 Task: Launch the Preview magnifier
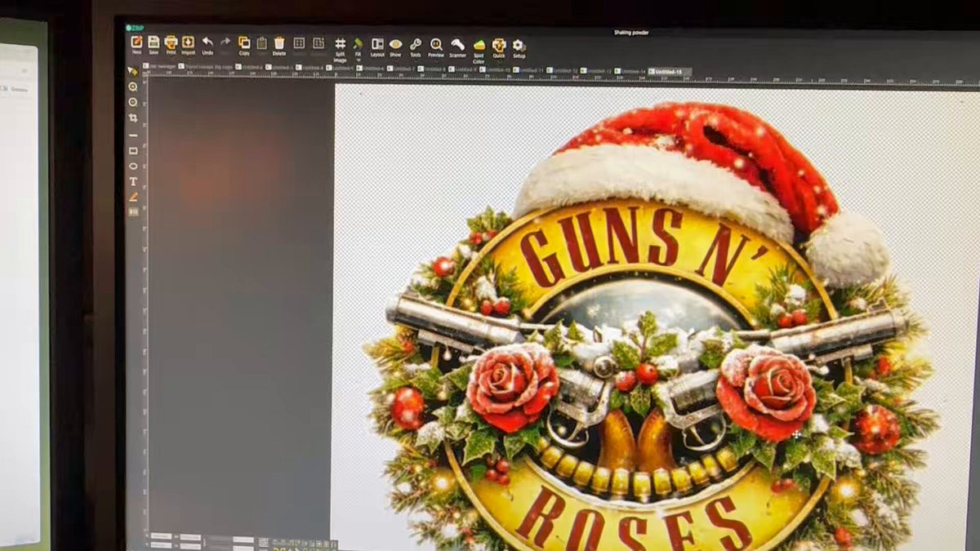tap(436, 47)
